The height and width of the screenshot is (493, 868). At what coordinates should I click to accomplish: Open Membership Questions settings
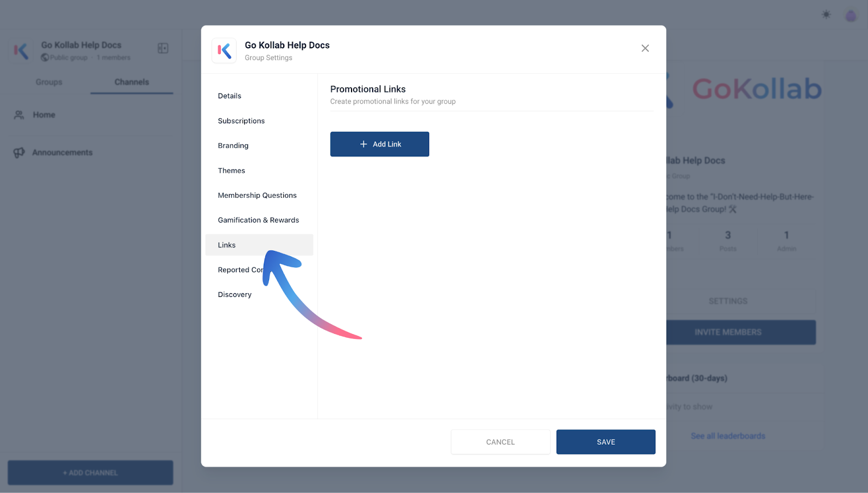(x=259, y=195)
